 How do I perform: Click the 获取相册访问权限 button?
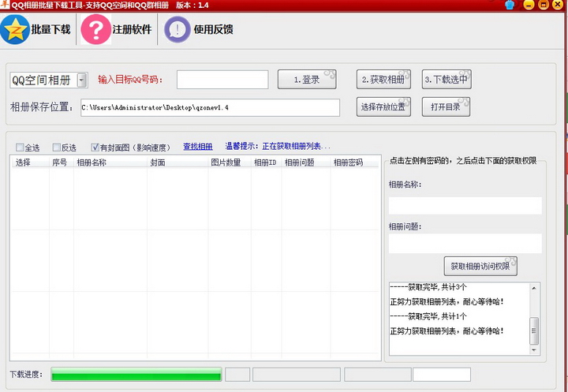point(480,267)
